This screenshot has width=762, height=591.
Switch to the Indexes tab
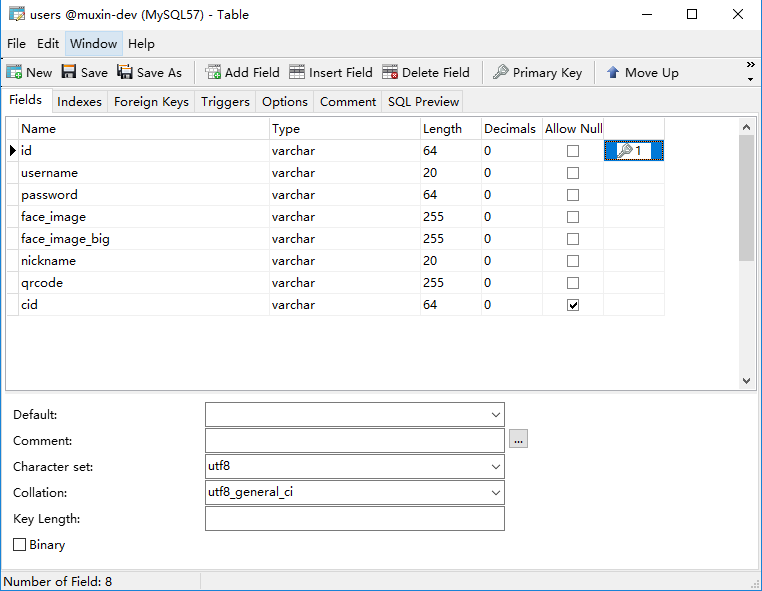pos(79,102)
